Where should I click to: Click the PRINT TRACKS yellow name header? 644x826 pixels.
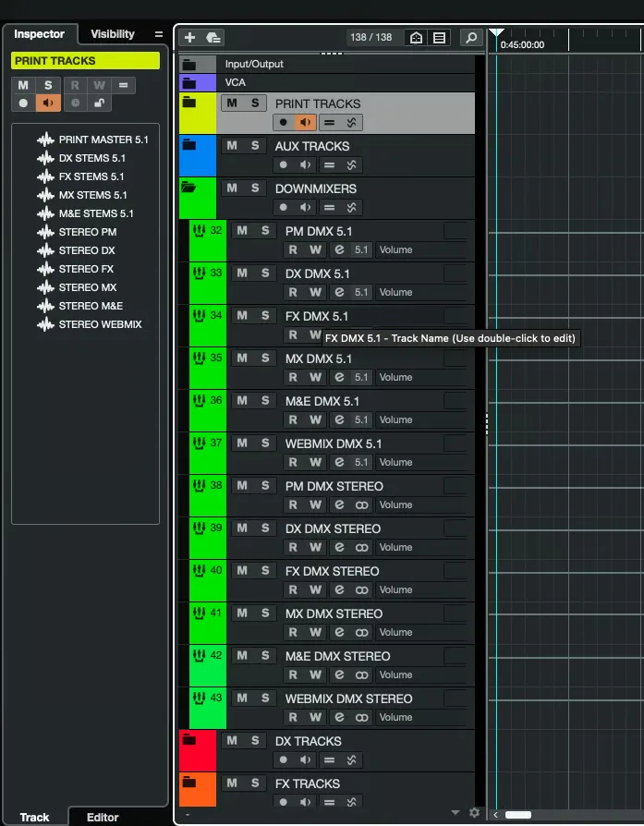tap(85, 61)
